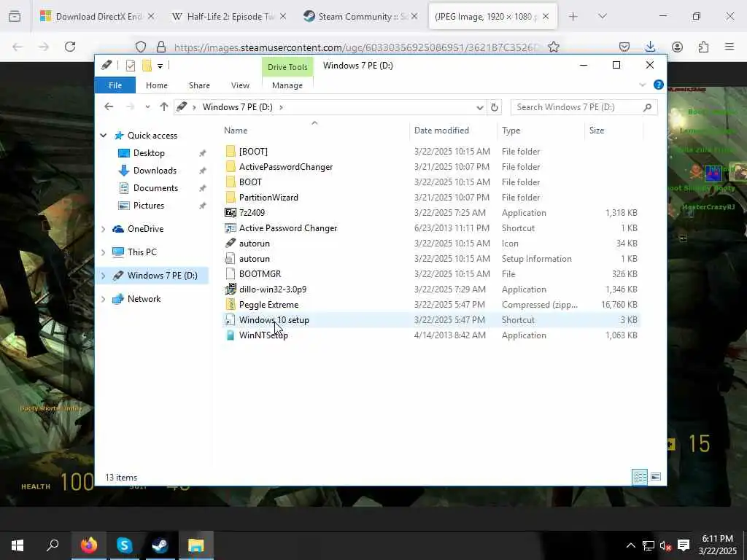Viewport: 747px width, 560px height.
Task: Click the Properties icon in quick access toolbar
Action: pyautogui.click(x=130, y=66)
